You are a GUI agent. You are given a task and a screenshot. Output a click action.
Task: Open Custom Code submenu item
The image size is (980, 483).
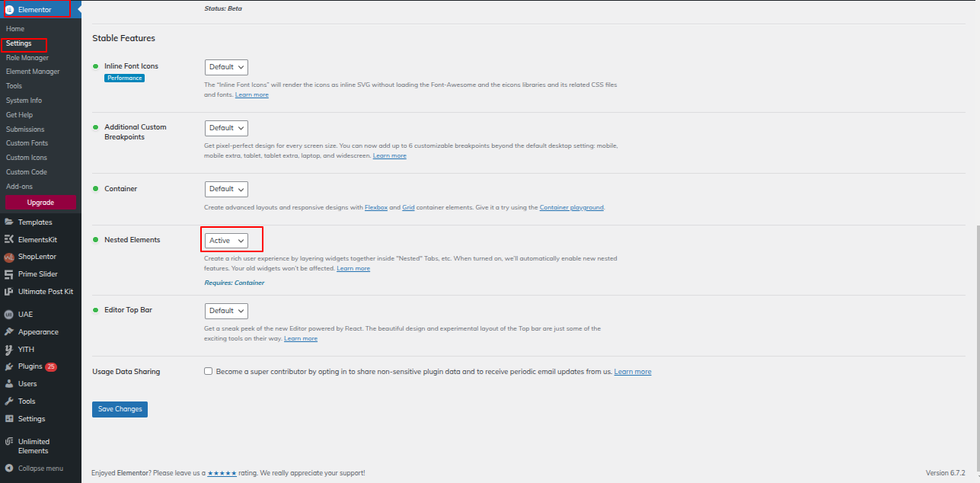(27, 172)
